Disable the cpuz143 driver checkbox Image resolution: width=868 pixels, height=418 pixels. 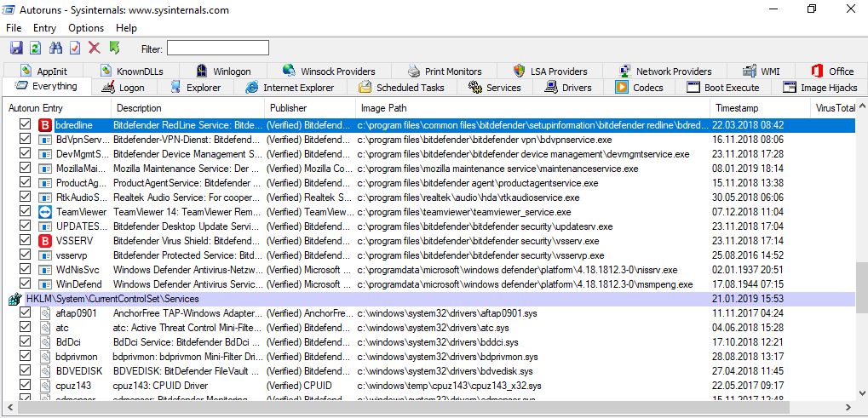click(25, 385)
